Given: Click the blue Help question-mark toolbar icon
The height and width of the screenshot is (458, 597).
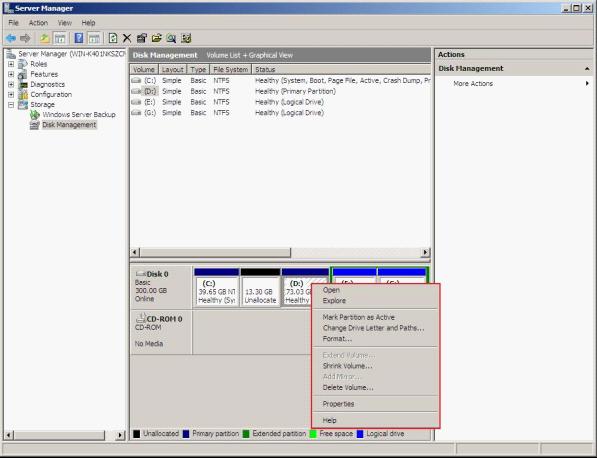Looking at the screenshot, I should click(79, 38).
